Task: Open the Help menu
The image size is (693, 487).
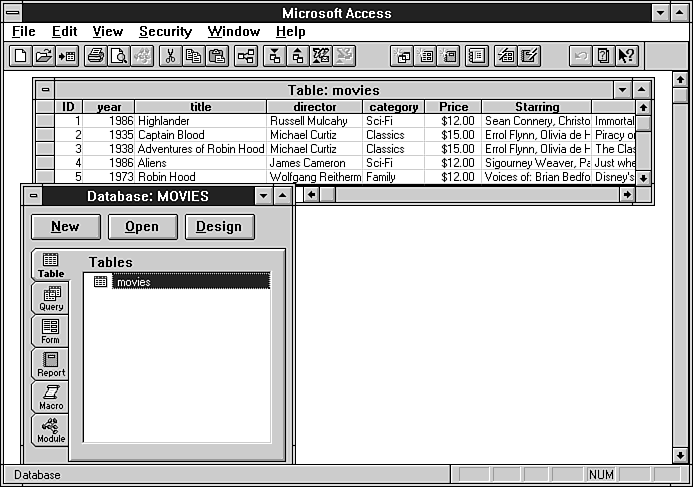Action: click(x=290, y=31)
